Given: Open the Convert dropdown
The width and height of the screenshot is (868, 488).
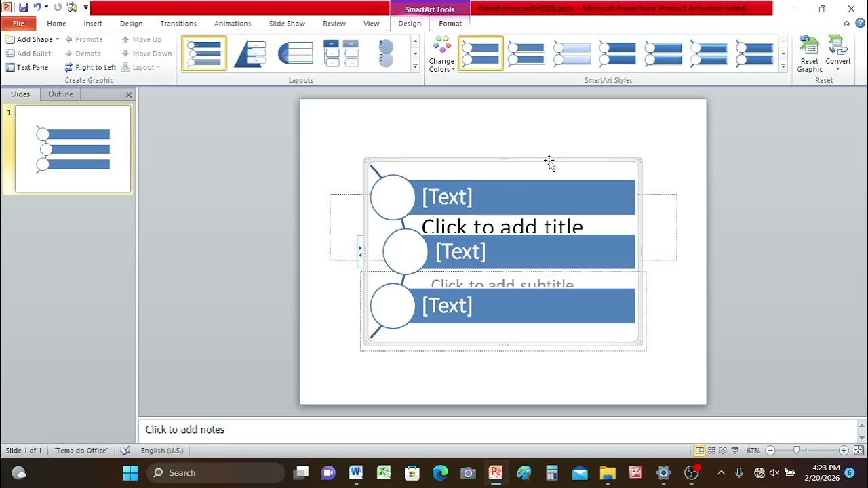Looking at the screenshot, I should (x=838, y=54).
